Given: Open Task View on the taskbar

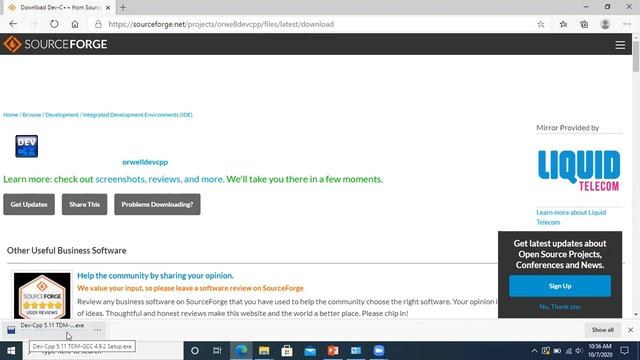Looking at the screenshot, I should pos(218,351).
